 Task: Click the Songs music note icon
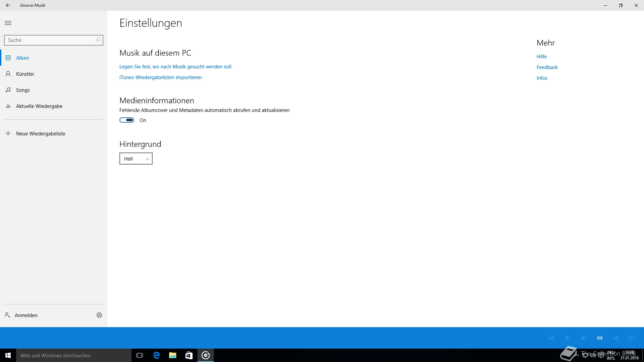click(x=8, y=90)
